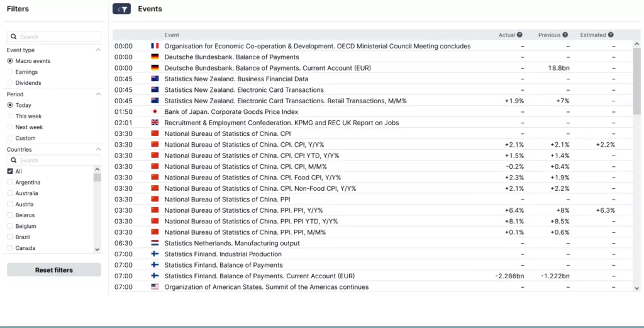Open New Zealand Retail Transactions, M/M% event
This screenshot has height=328, width=644.
pyautogui.click(x=286, y=101)
